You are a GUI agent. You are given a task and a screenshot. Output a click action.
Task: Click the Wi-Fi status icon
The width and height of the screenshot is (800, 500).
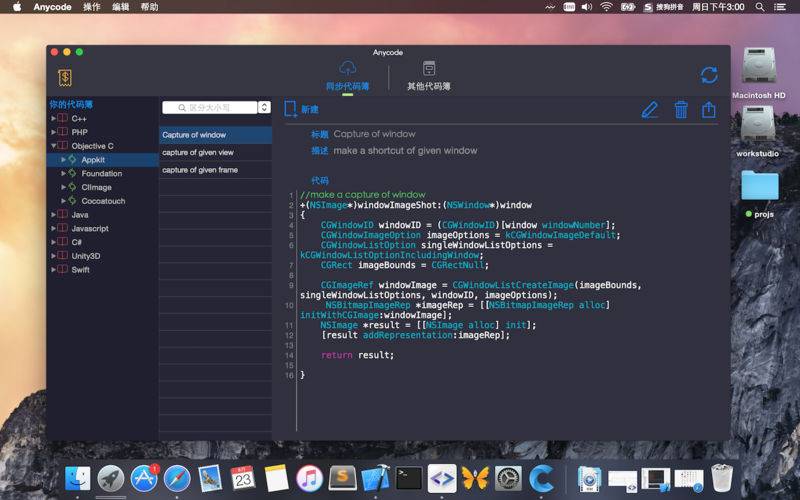tap(606, 7)
